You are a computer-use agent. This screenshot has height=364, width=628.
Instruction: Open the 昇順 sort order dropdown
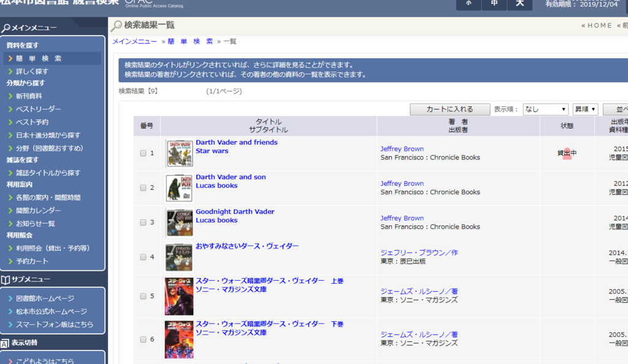coord(585,109)
